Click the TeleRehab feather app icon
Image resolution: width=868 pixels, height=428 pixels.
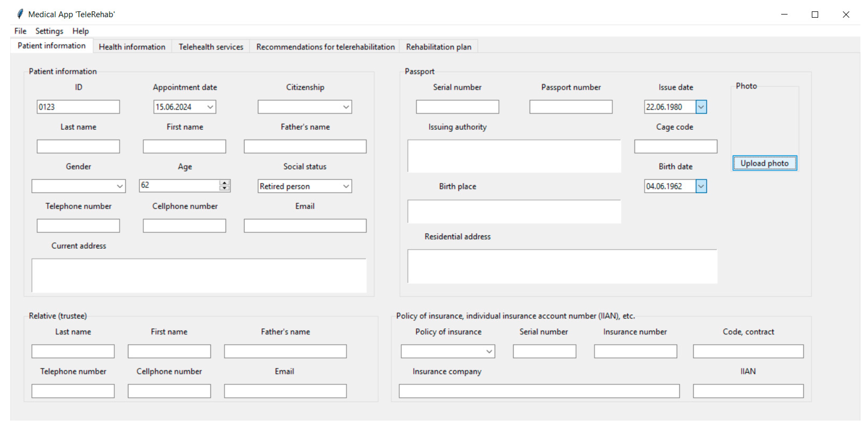click(20, 14)
